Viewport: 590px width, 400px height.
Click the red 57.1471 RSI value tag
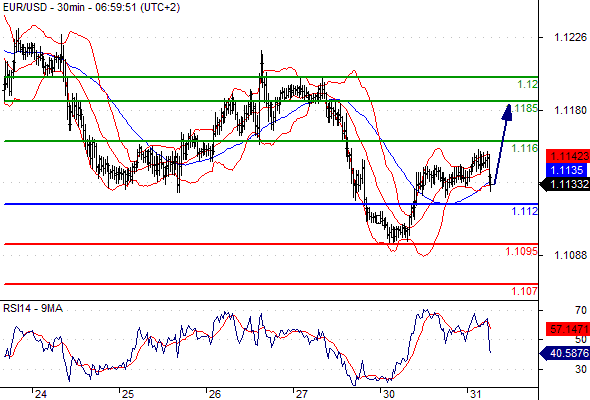(x=567, y=329)
